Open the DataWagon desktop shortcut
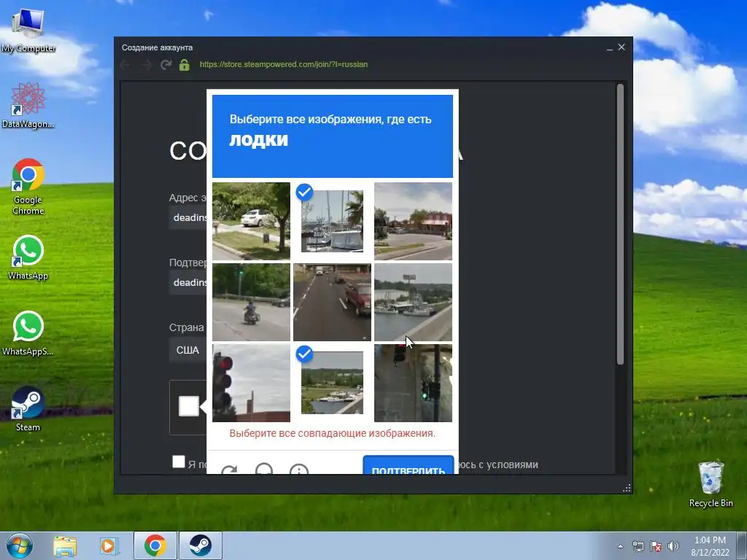The height and width of the screenshot is (560, 747). (28, 105)
